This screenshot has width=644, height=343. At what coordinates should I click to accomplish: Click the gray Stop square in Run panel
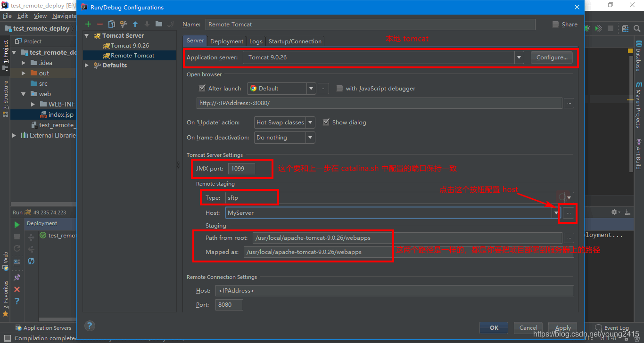17,237
